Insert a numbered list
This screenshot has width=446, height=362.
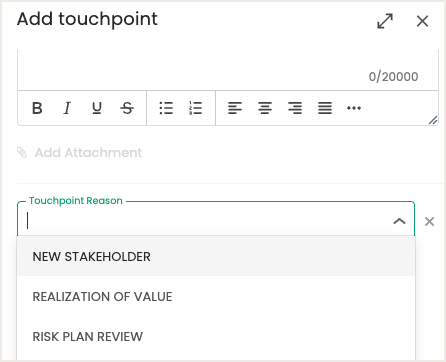coord(196,108)
